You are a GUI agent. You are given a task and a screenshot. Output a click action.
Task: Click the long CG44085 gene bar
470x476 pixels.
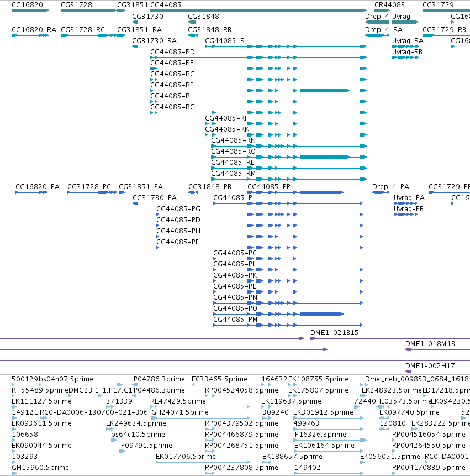258,11
